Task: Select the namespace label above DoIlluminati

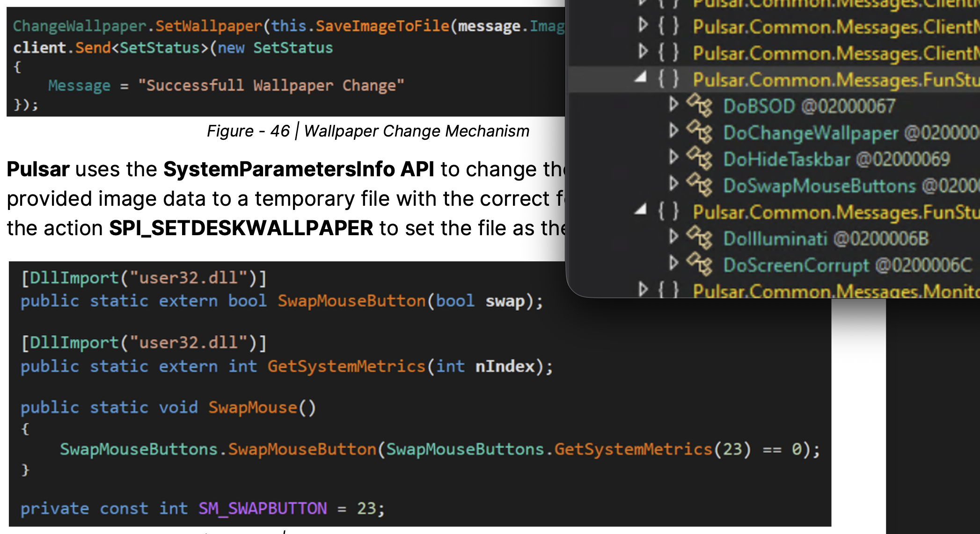Action: (836, 212)
